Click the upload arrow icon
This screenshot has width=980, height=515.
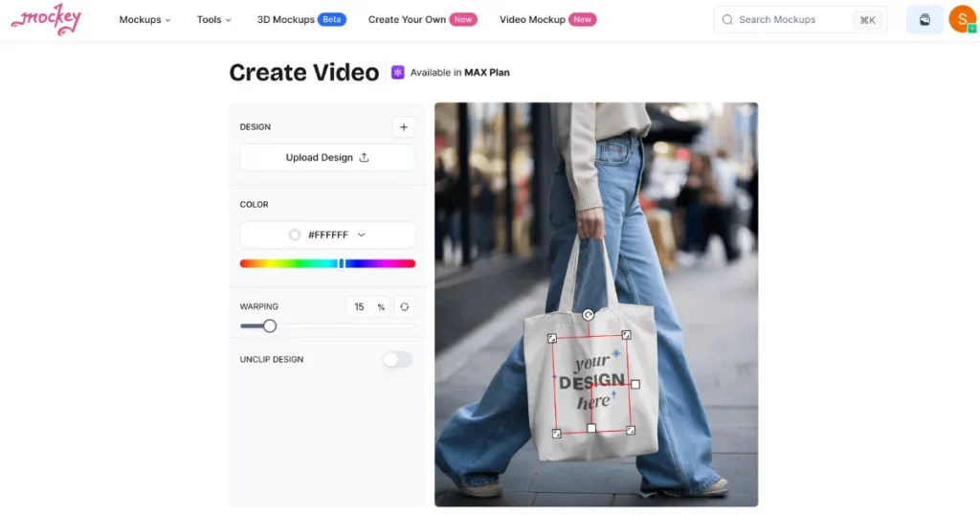point(364,158)
